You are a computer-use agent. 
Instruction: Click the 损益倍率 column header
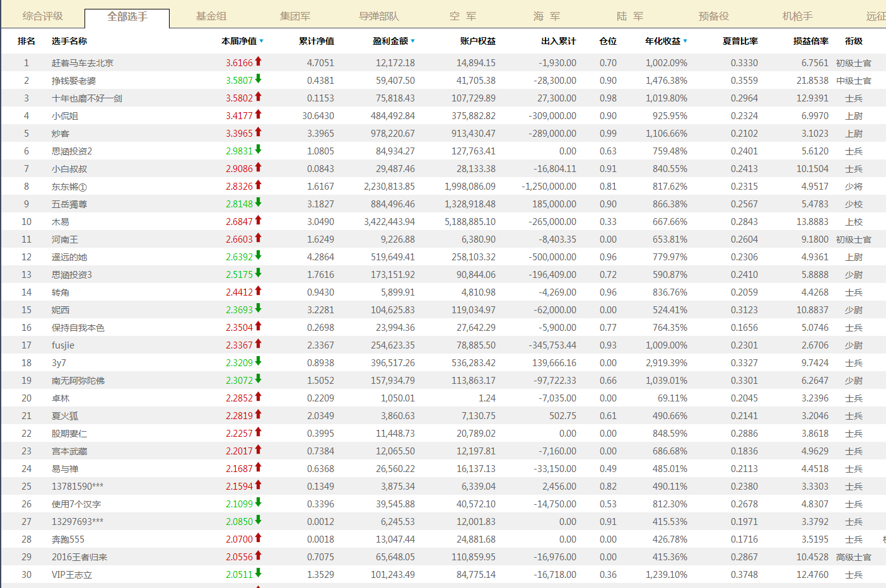click(x=811, y=41)
